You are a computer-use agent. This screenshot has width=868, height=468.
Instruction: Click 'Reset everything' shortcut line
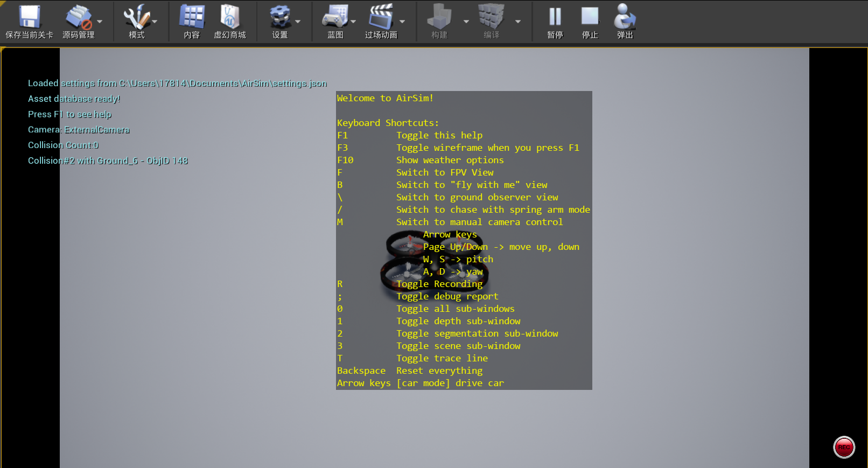[439, 371]
